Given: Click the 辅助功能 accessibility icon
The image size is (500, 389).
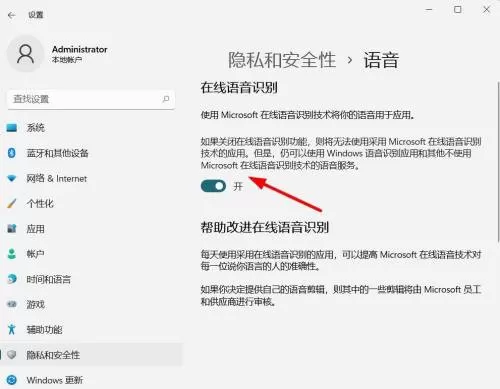Looking at the screenshot, I should tap(12, 329).
